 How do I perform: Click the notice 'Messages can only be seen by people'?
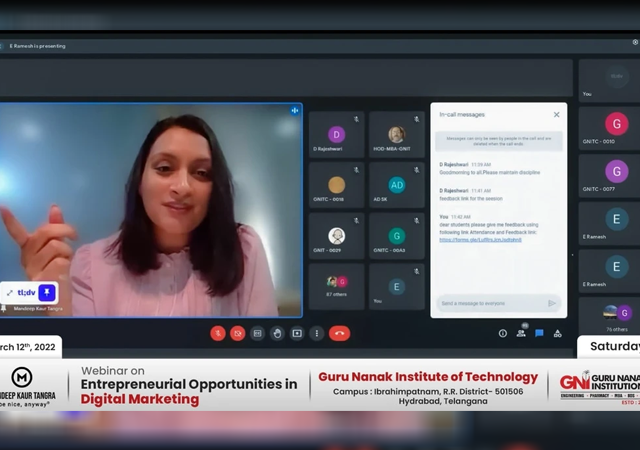click(x=499, y=141)
